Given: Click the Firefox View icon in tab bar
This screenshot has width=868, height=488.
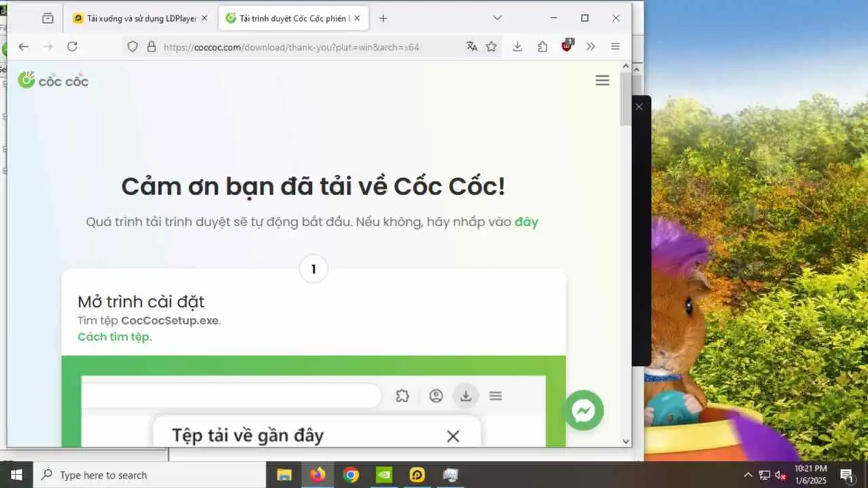Looking at the screenshot, I should point(47,18).
